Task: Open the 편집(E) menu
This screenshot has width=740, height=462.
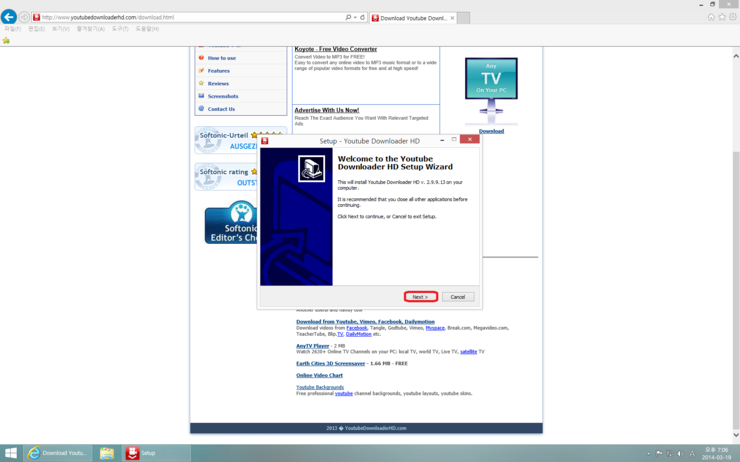Action: [36, 29]
